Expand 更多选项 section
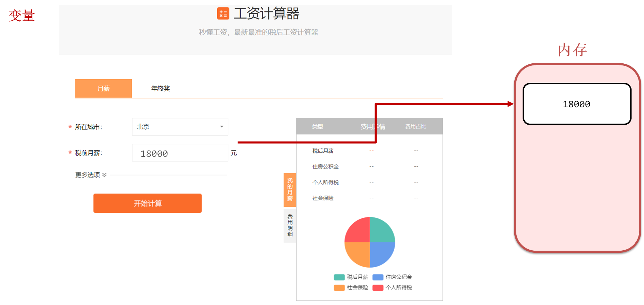Screen dimensions: 644x305 [x=91, y=175]
